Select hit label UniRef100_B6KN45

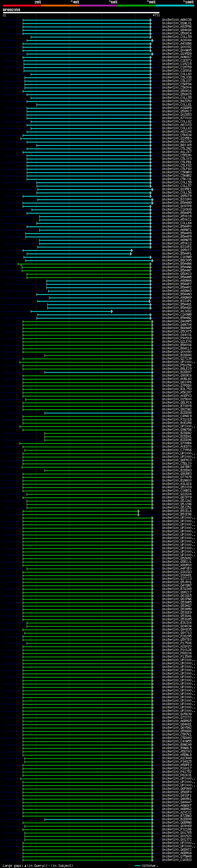tap(177, 328)
